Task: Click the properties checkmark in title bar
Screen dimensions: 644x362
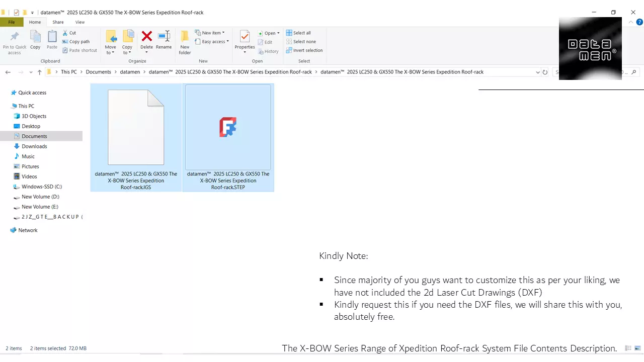Action: pyautogui.click(x=16, y=13)
